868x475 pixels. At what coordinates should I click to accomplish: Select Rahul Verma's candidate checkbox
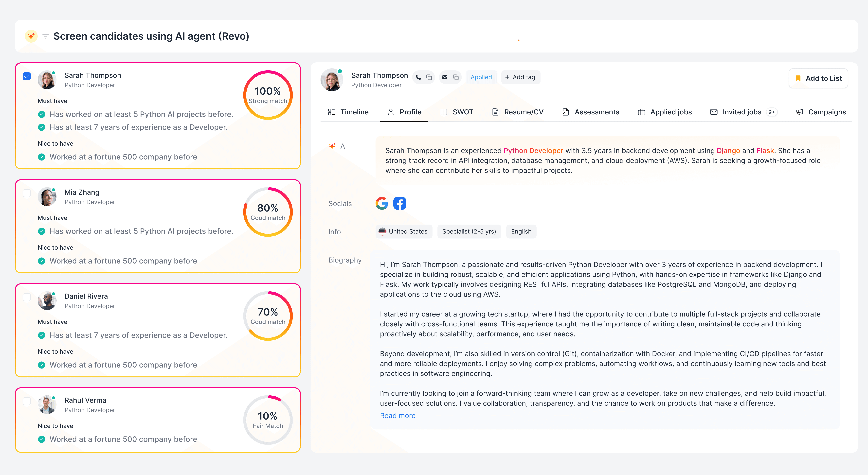pyautogui.click(x=27, y=401)
